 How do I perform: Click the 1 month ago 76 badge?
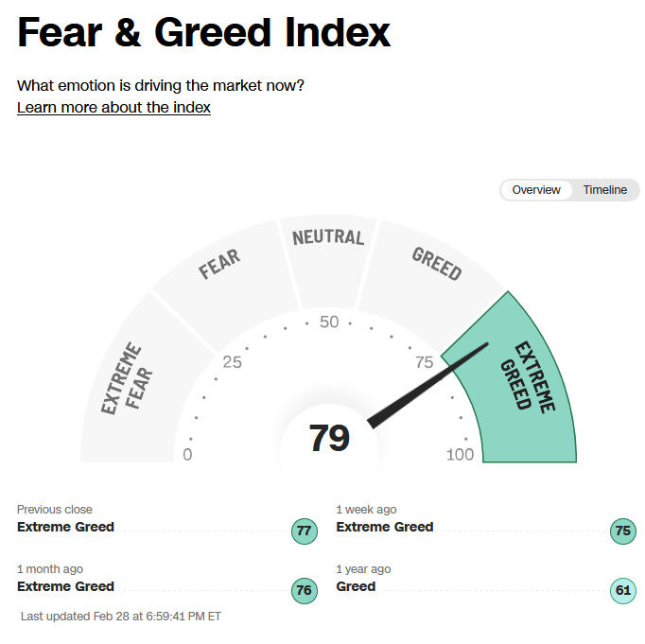(305, 590)
